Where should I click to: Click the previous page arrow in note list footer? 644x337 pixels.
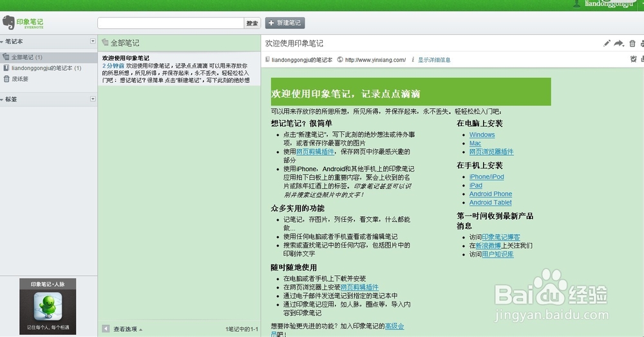pos(106,329)
